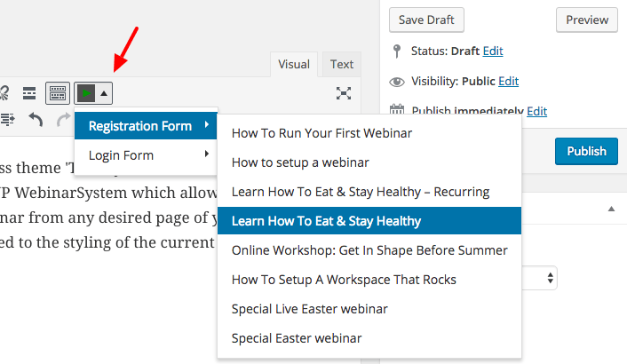The image size is (627, 364).
Task: Click the insert Read More tag icon
Action: coord(29,93)
